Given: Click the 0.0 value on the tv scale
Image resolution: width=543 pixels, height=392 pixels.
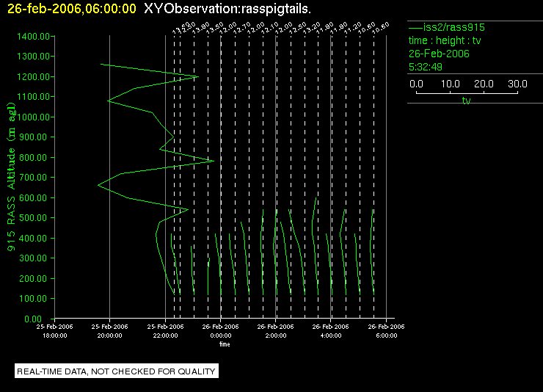Looking at the screenshot, I should point(416,84).
